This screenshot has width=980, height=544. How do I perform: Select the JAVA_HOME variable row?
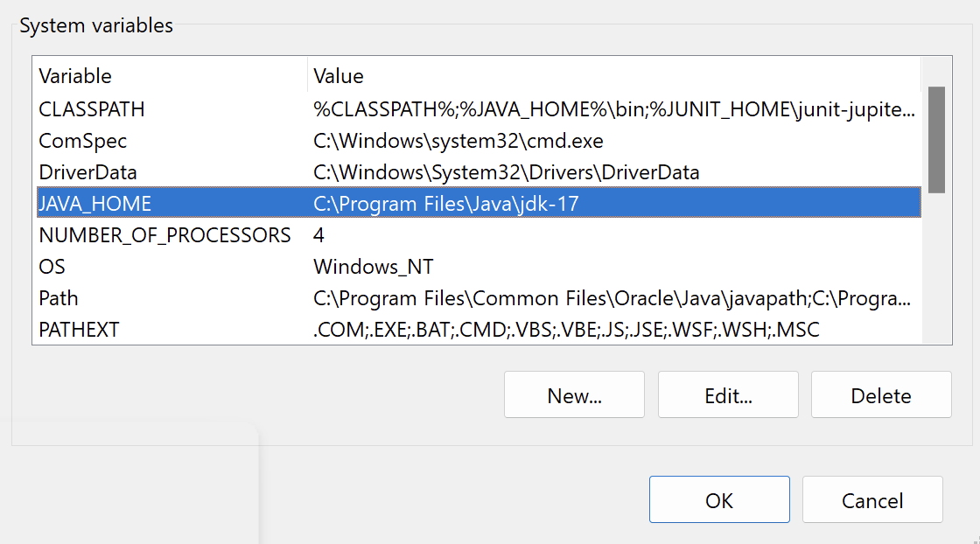coord(479,203)
